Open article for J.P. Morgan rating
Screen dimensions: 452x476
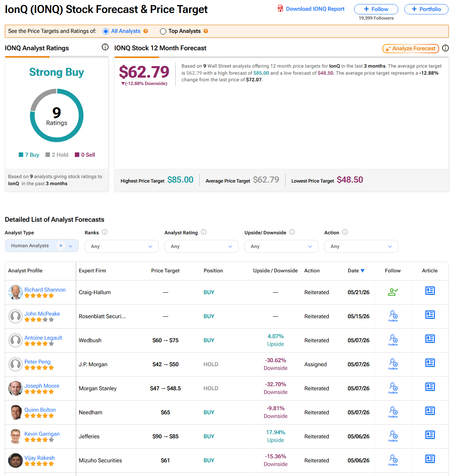coord(430,363)
